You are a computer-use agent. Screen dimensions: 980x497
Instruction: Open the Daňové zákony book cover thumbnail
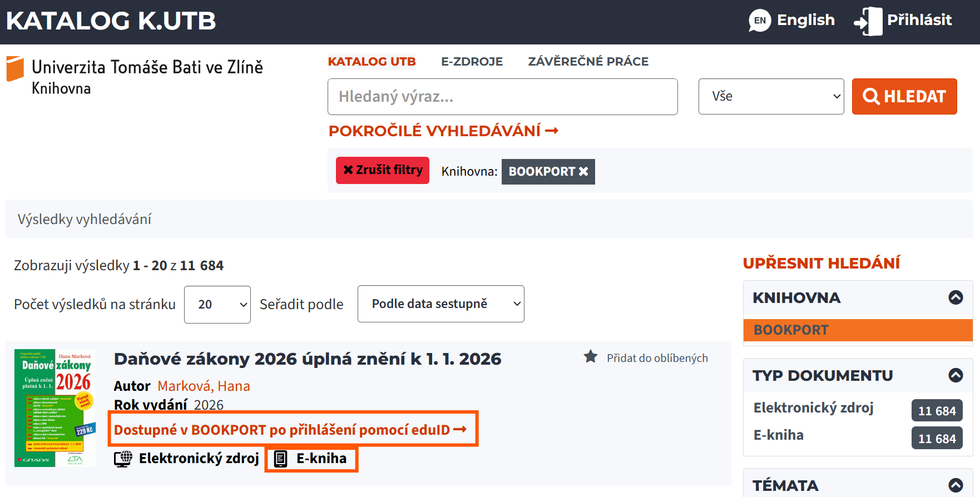pyautogui.click(x=55, y=408)
